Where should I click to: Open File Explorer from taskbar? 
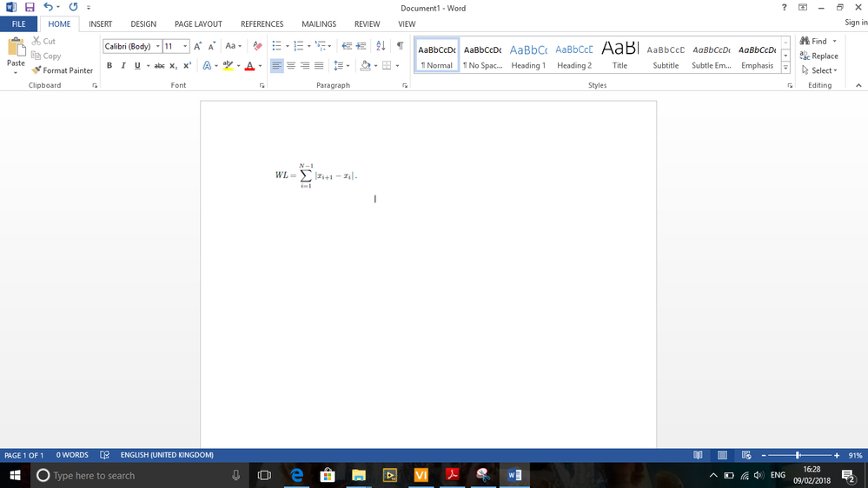point(359,475)
